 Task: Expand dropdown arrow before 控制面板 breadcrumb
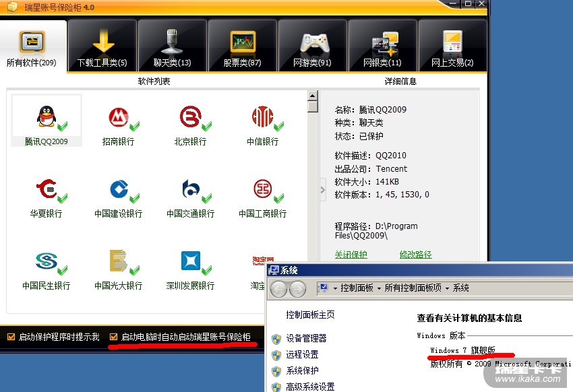[335, 288]
